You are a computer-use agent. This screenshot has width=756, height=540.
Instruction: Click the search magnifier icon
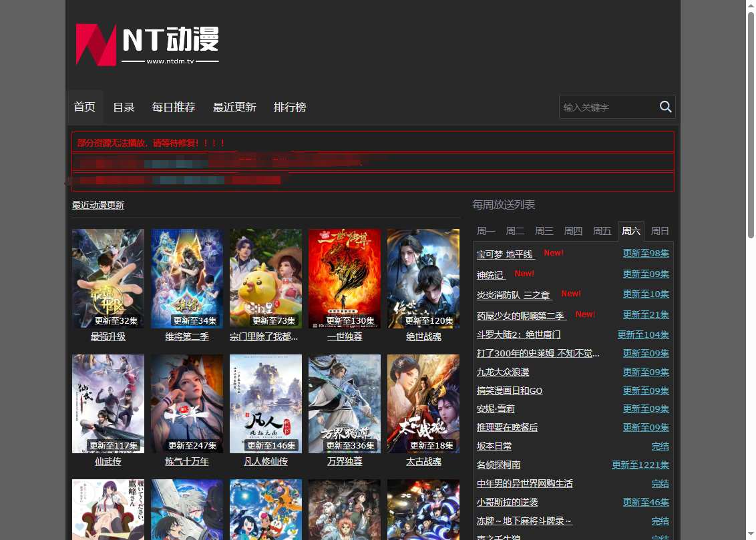tap(665, 107)
